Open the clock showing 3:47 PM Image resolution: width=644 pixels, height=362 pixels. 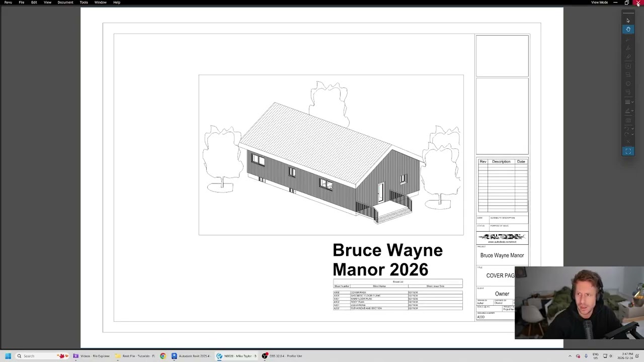click(x=625, y=356)
